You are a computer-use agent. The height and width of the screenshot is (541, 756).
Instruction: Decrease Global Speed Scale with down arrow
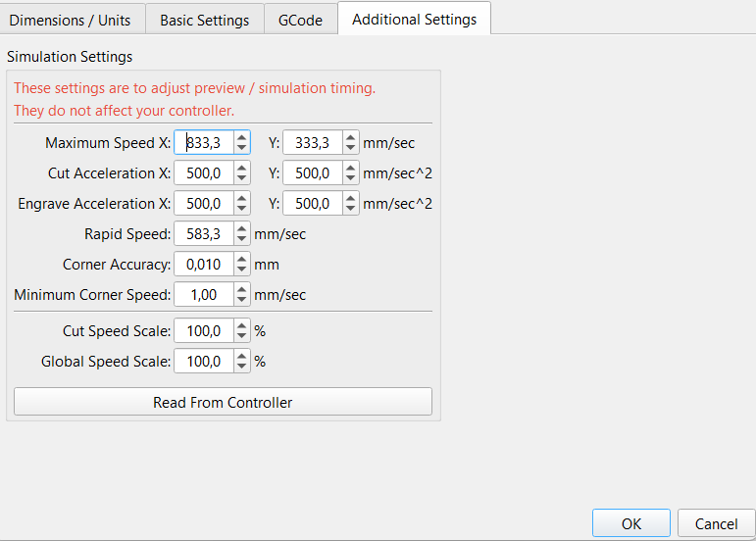242,367
